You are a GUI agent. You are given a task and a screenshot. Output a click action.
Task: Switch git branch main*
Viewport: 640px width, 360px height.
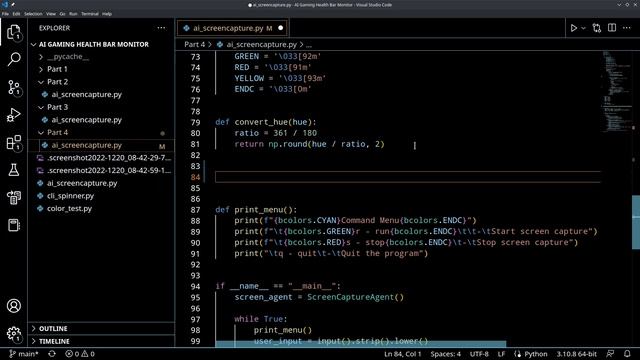24,354
